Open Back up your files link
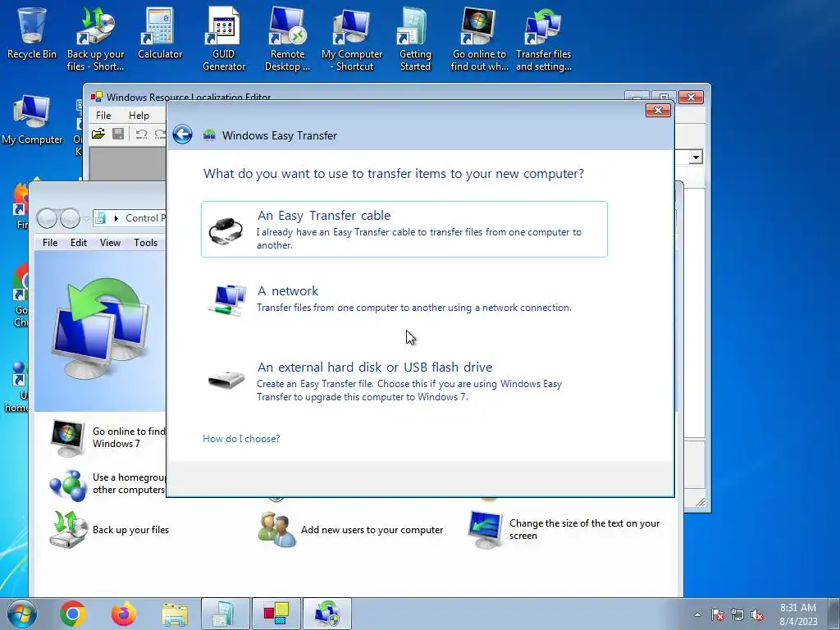 [130, 530]
